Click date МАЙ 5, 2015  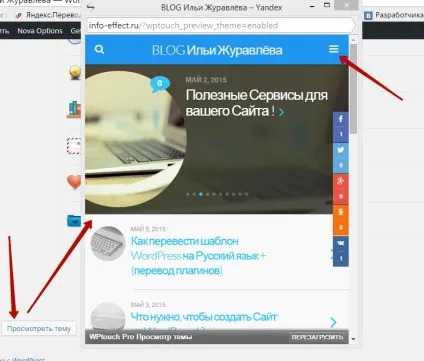[x=148, y=229]
